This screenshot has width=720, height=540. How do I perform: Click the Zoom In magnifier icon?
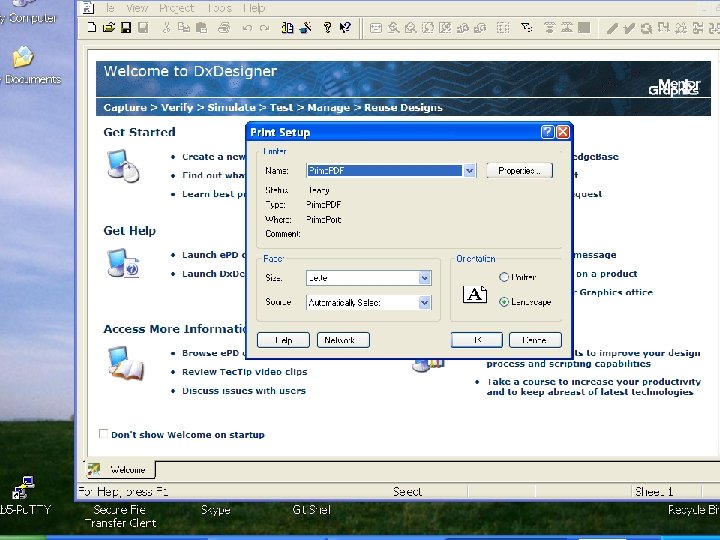pyautogui.click(x=393, y=28)
